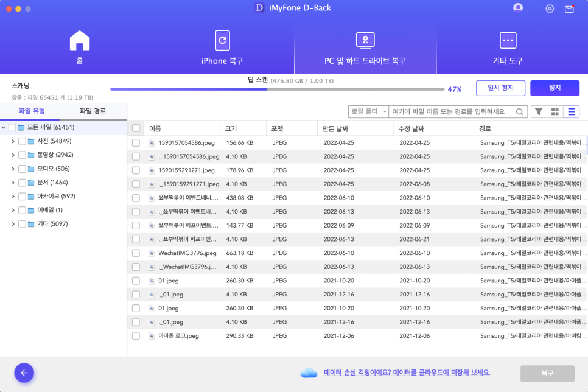
Task: Click file icon of WechatIMG3796.jpeg
Action: [152, 253]
